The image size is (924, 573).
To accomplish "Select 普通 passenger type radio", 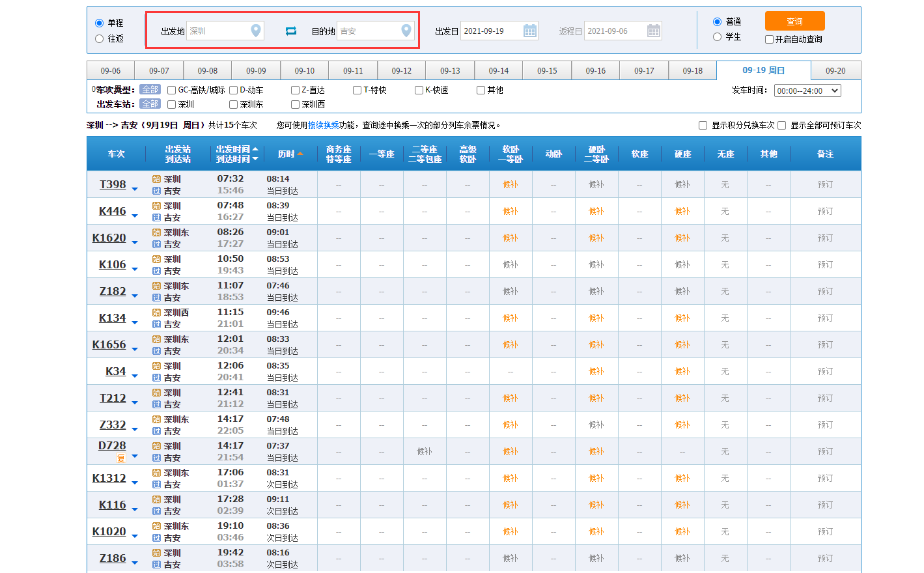I will 717,21.
